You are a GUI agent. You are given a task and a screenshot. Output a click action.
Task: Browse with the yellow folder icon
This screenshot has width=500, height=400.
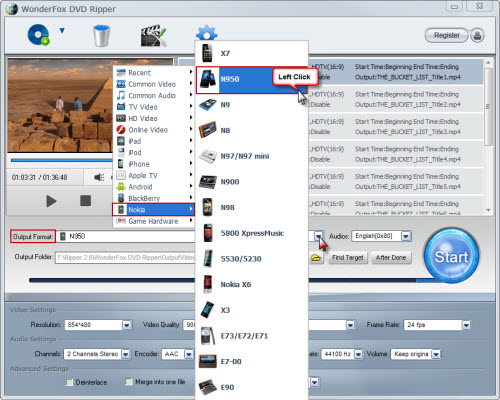point(316,258)
